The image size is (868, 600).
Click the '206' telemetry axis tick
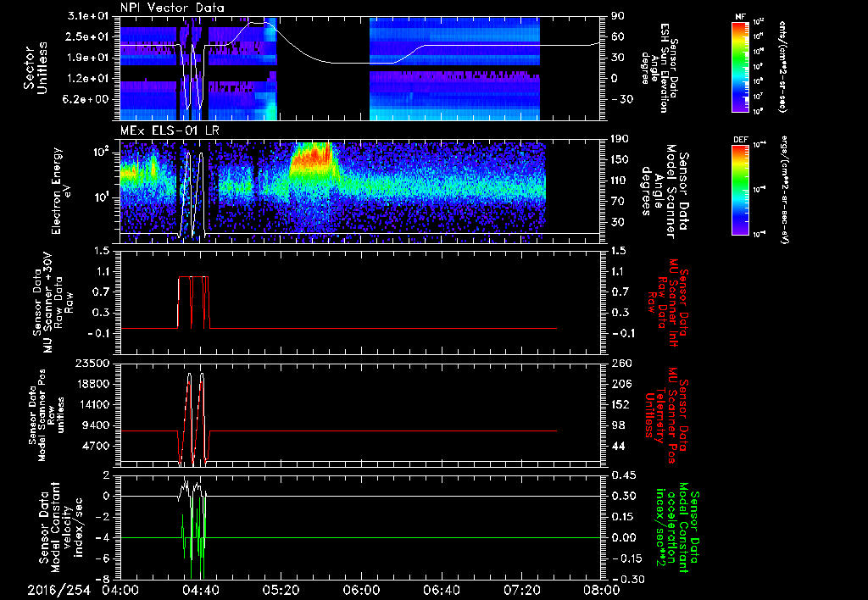click(621, 384)
